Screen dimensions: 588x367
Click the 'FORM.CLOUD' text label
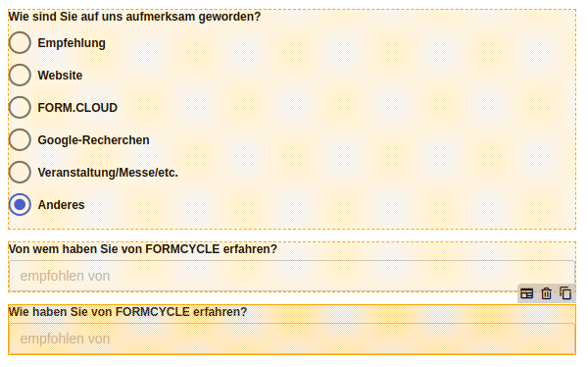point(77,108)
